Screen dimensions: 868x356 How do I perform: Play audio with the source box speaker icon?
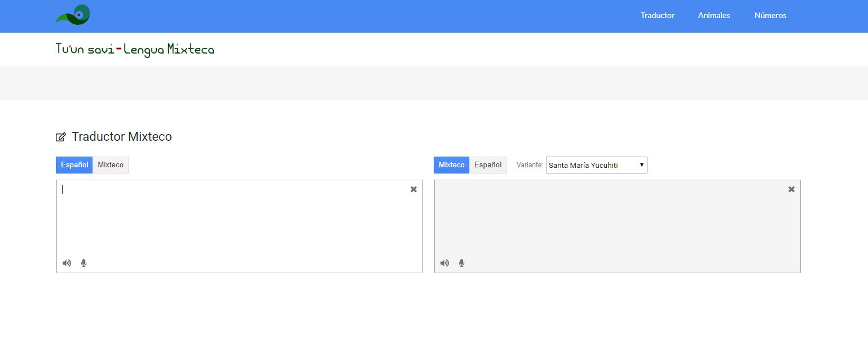pyautogui.click(x=67, y=263)
